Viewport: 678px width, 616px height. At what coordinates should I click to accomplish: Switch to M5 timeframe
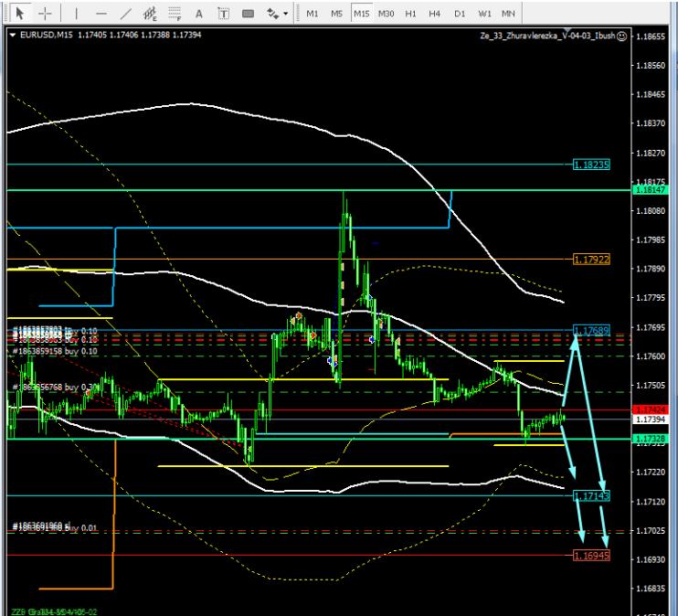click(336, 14)
